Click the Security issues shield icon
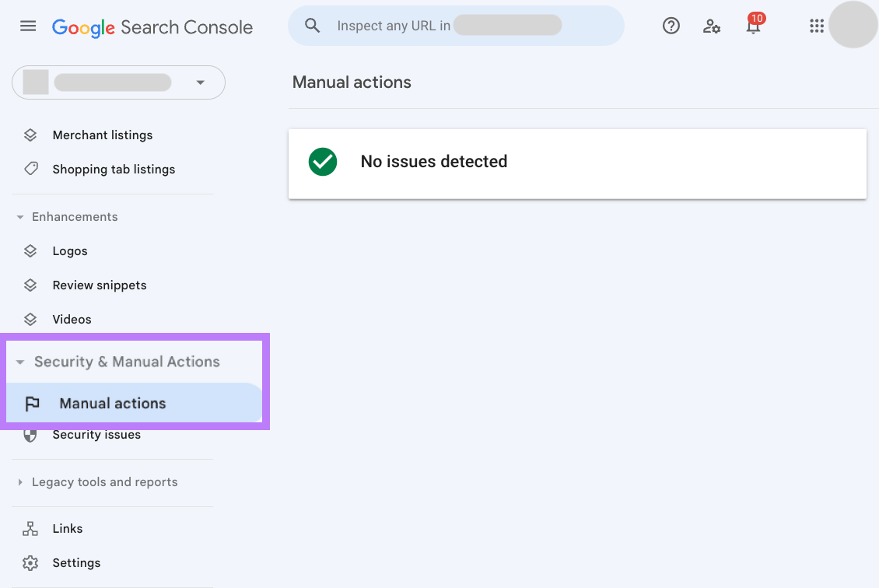The image size is (879, 588). click(x=30, y=434)
